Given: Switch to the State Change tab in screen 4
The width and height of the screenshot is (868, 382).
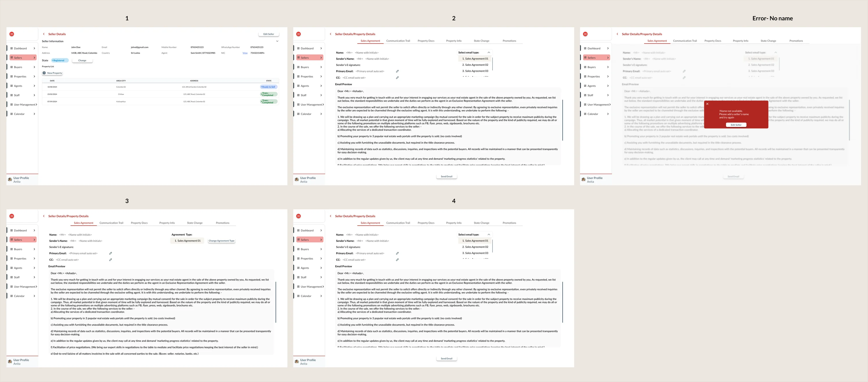Looking at the screenshot, I should pyautogui.click(x=481, y=223).
